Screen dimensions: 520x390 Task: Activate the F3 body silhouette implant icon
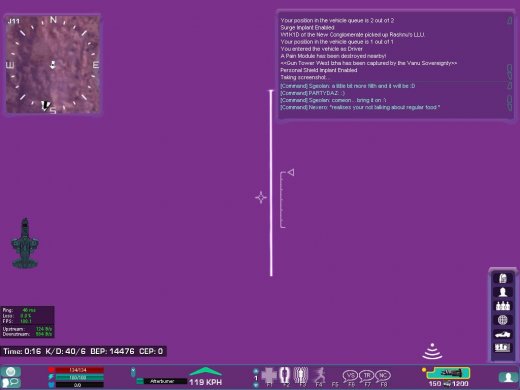[x=301, y=376]
